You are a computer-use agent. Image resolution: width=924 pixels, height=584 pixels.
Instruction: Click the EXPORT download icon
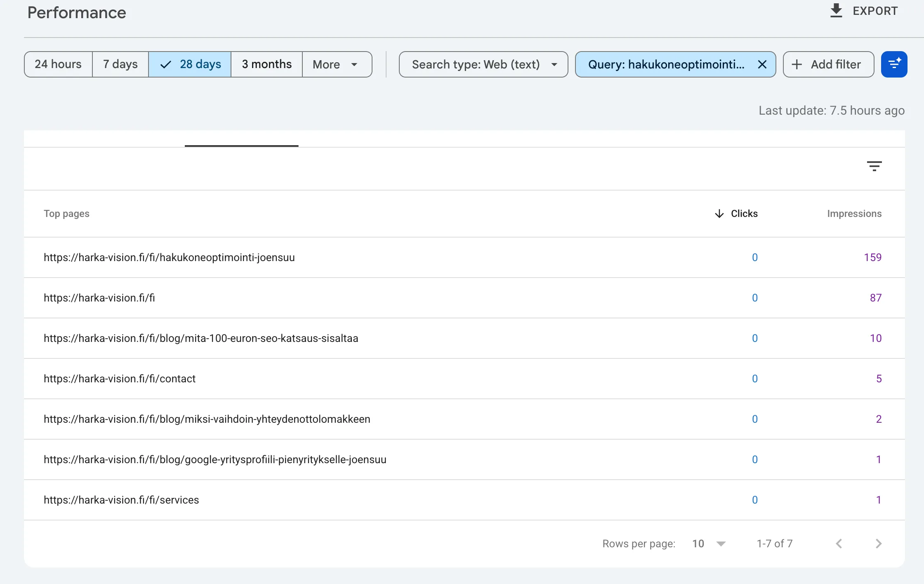pos(836,11)
